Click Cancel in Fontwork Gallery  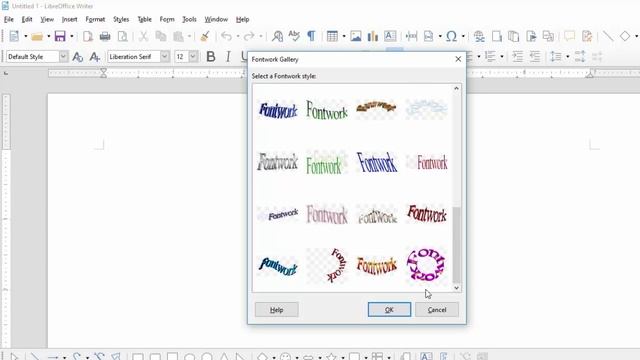tap(437, 309)
